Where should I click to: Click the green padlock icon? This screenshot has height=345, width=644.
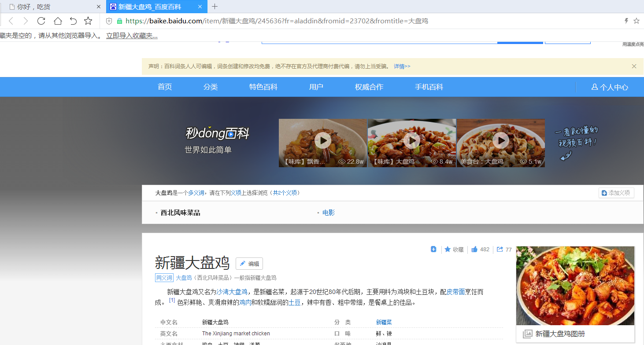coord(119,21)
